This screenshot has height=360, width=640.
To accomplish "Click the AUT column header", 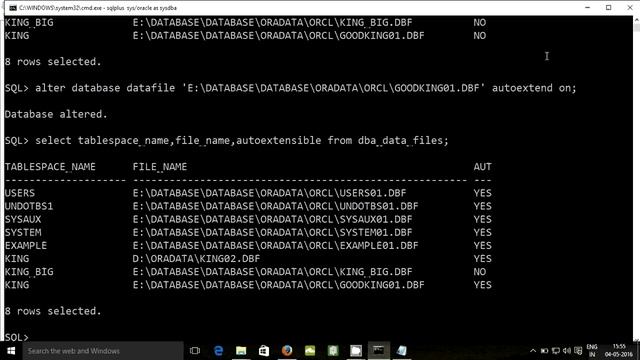I will coord(482,167).
